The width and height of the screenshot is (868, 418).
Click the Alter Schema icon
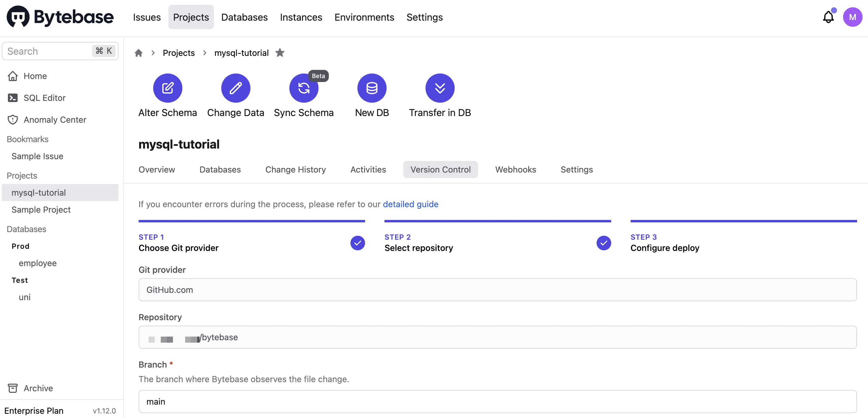tap(167, 88)
